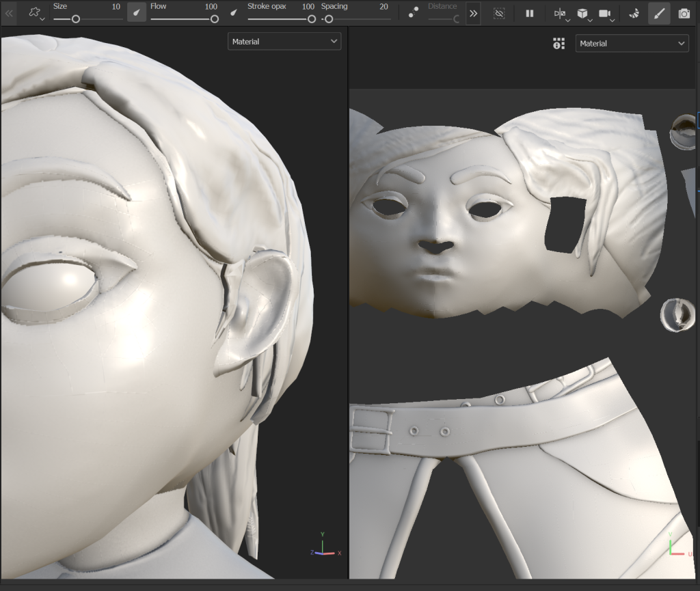Pause the viewport rendering

point(530,13)
